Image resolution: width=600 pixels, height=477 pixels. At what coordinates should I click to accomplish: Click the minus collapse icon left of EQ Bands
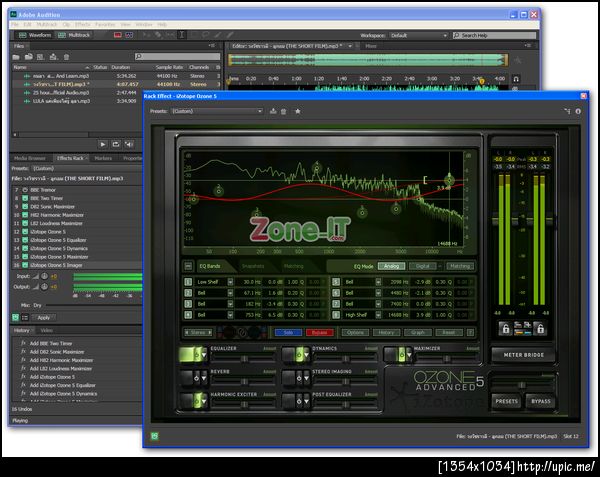(188, 266)
